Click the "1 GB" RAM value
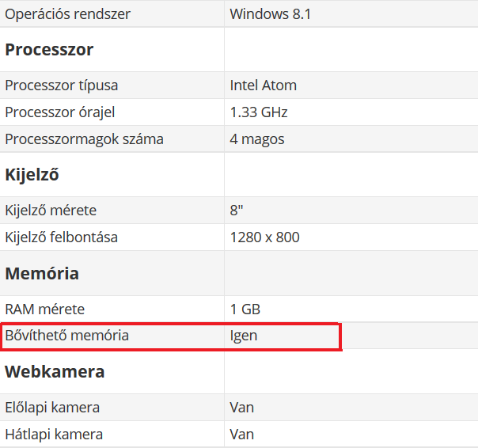This screenshot has width=478, height=448. (245, 309)
